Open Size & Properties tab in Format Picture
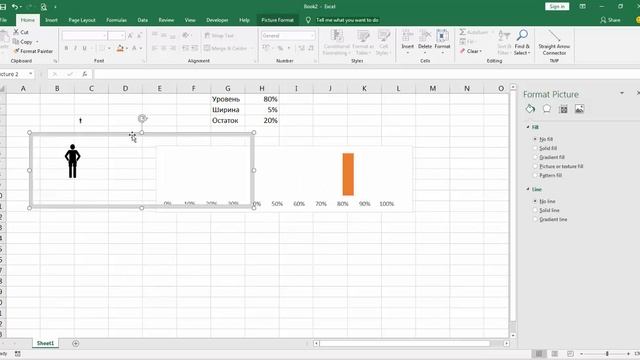 click(x=563, y=109)
